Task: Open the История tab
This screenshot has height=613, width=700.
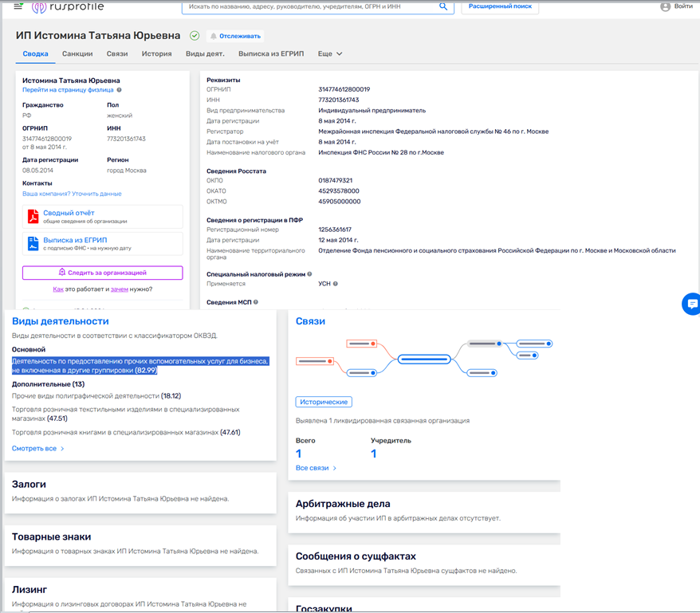Action: pyautogui.click(x=157, y=53)
